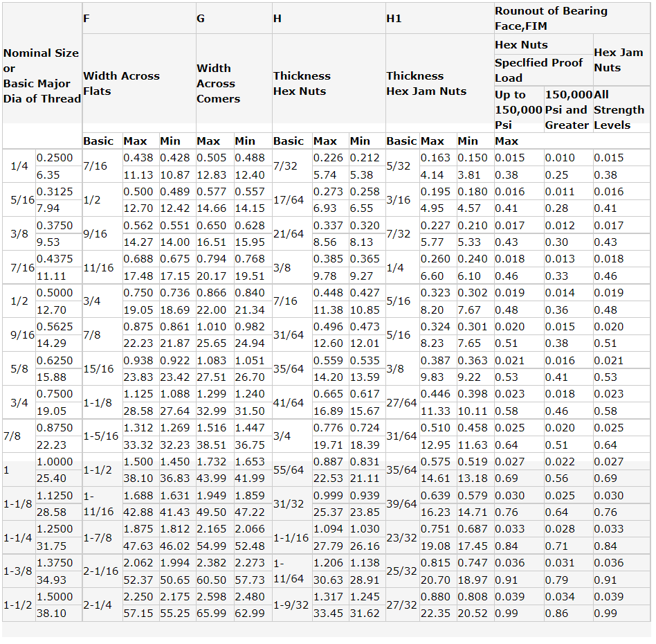
Task: Click the Specified Proof Load header
Action: point(538,70)
